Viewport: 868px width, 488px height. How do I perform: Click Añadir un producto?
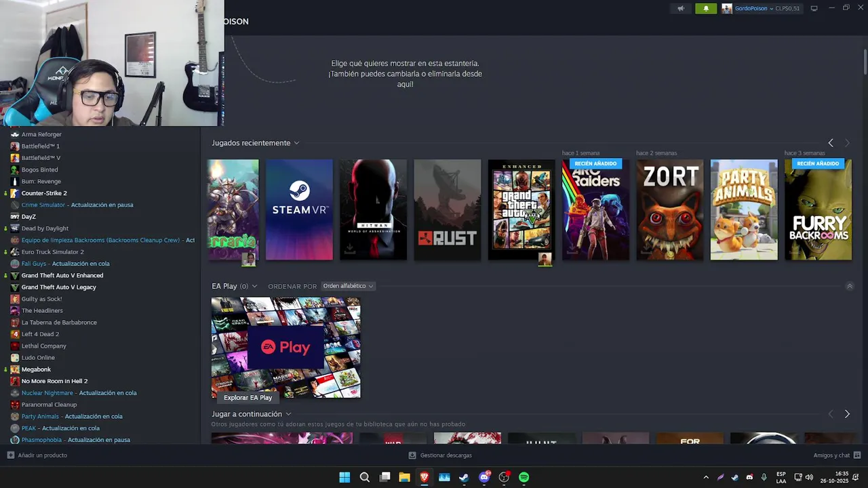(37, 455)
